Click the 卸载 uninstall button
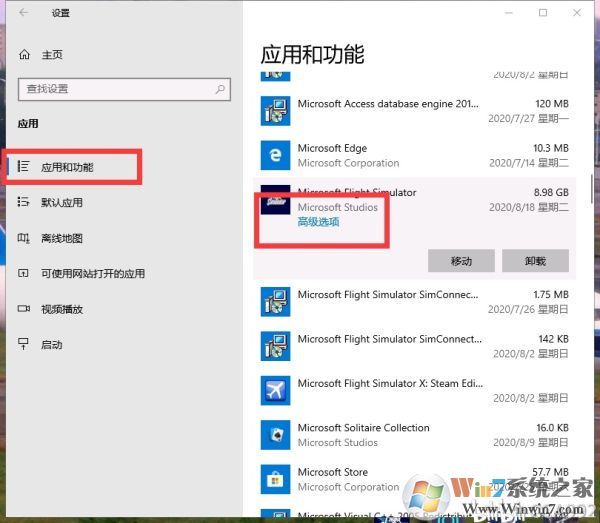600x523 pixels. click(x=535, y=261)
